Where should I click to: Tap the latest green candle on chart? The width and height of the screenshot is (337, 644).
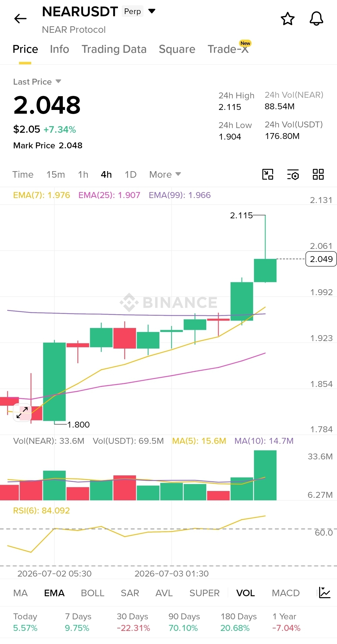pos(265,270)
